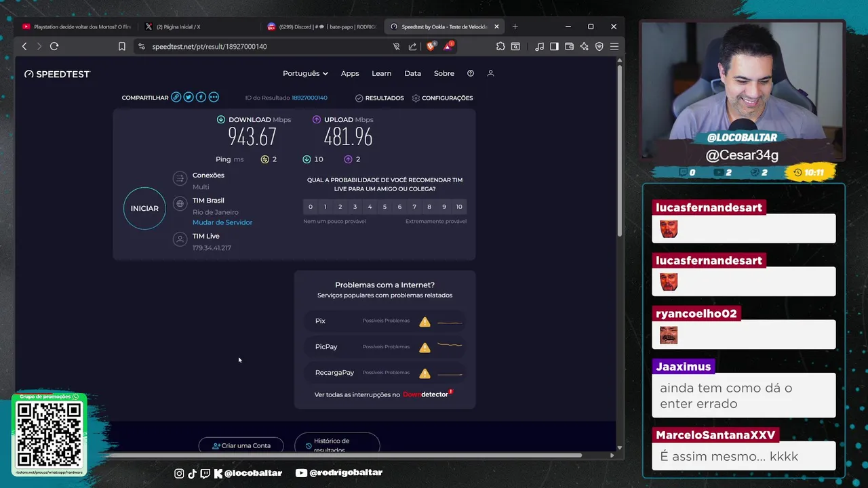Image resolution: width=868 pixels, height=488 pixels.
Task: Open more share options ellipsis icon
Action: click(214, 97)
